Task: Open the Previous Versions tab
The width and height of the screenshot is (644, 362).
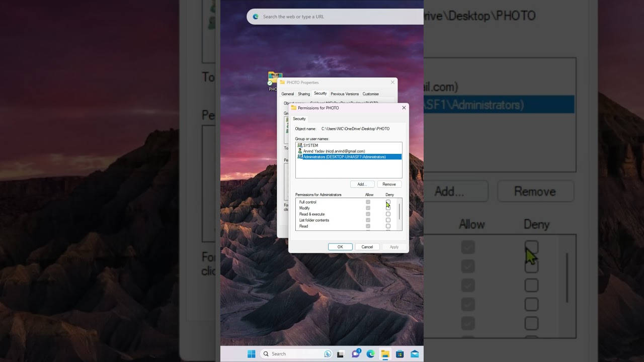Action: [345, 94]
